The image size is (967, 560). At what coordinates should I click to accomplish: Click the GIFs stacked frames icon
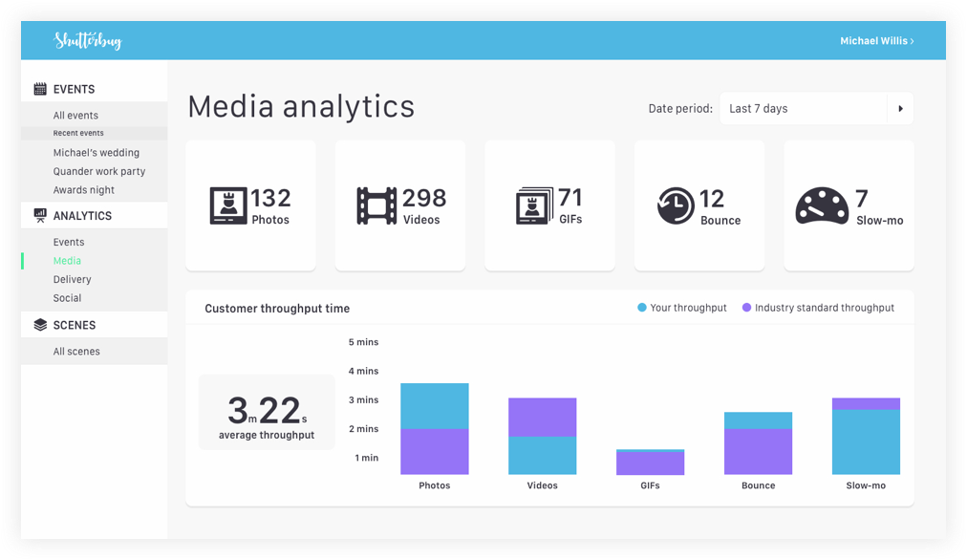pos(534,205)
